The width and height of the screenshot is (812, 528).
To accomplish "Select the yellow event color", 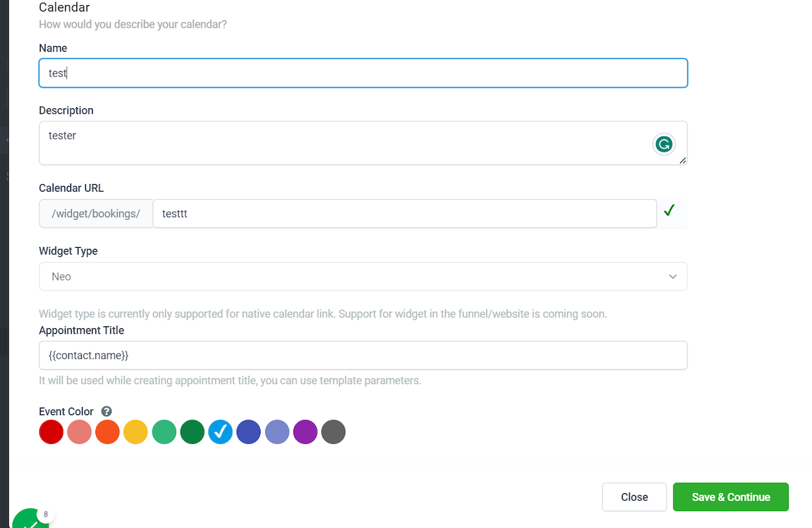I will (135, 432).
